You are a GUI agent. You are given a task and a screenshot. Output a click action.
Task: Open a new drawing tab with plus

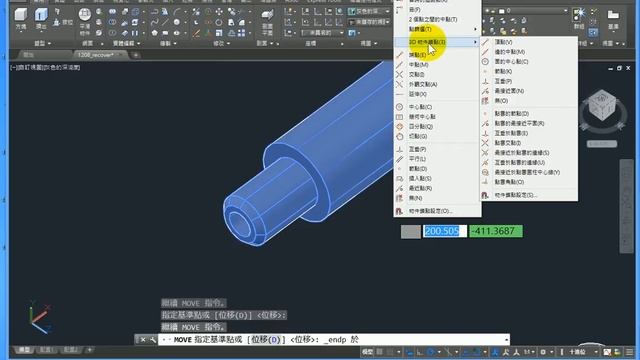pos(136,55)
